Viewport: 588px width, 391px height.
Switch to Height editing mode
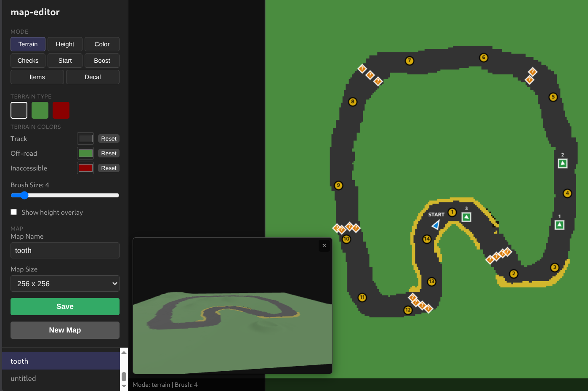tap(65, 44)
